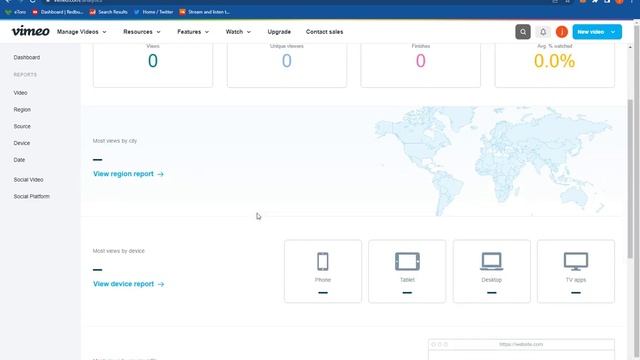
Task: Click the arrow after View device report
Action: coord(161,284)
